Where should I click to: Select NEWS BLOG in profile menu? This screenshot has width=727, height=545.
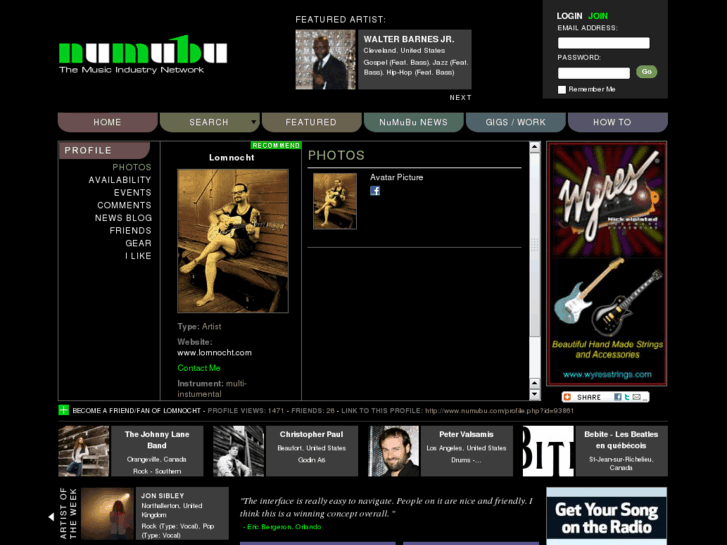click(x=123, y=218)
